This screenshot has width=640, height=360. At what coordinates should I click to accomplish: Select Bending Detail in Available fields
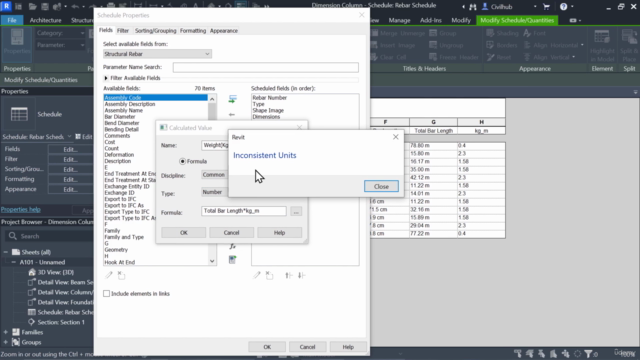tap(122, 129)
